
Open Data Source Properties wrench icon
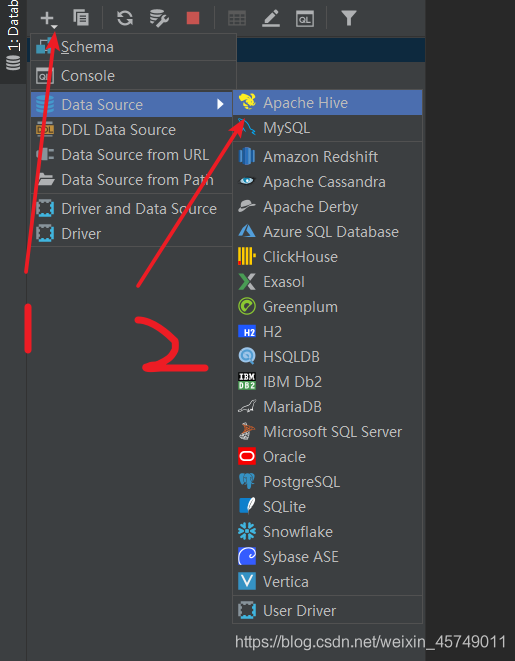tap(159, 19)
